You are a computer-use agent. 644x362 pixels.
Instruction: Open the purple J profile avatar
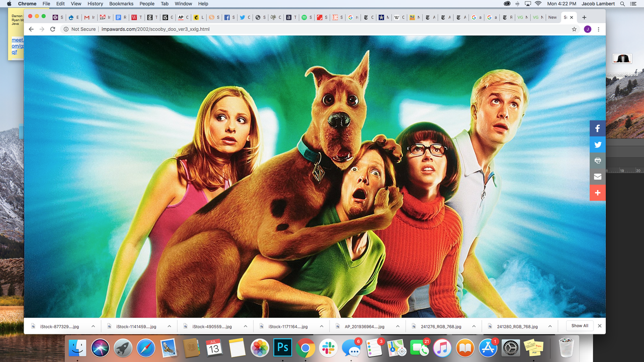pos(587,29)
